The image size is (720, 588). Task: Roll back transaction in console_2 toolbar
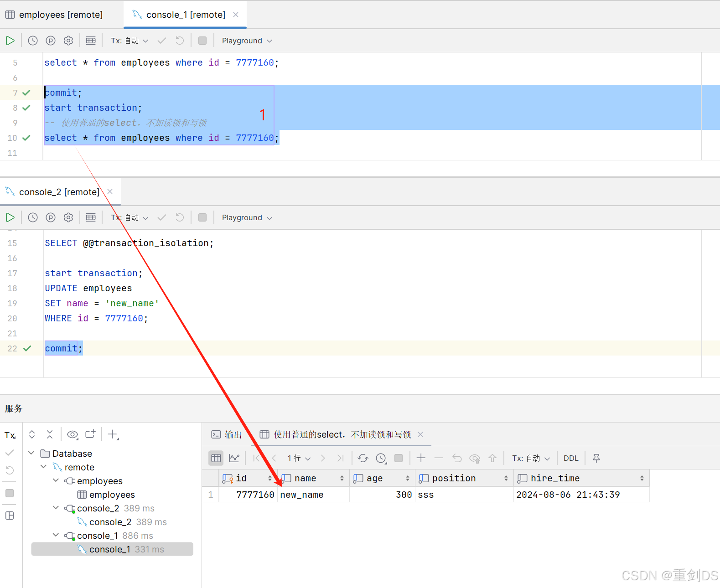pos(180,217)
